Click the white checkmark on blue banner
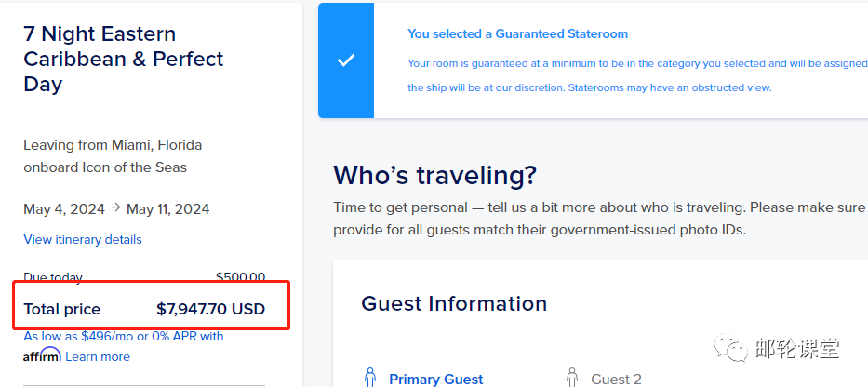This screenshot has width=868, height=387. pyautogui.click(x=346, y=60)
